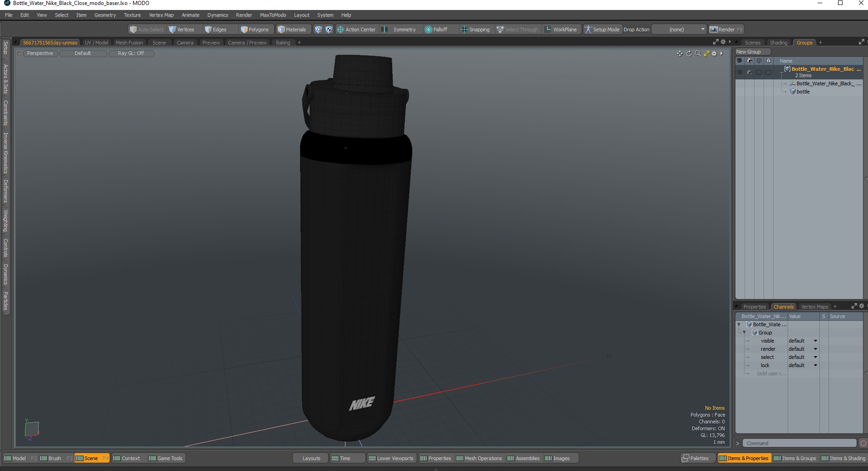Open the Deformers vertical sidebar tab
Image resolution: width=868 pixels, height=471 pixels.
[5, 191]
